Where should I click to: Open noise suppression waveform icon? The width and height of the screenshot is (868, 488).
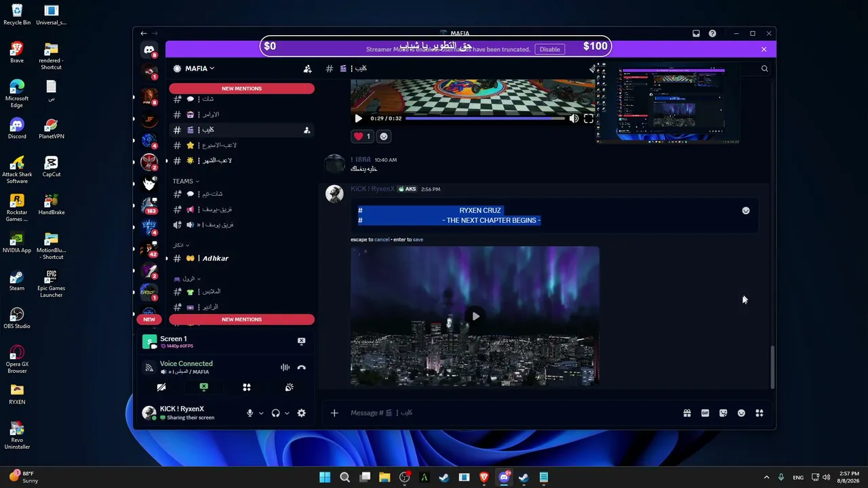coord(285,367)
